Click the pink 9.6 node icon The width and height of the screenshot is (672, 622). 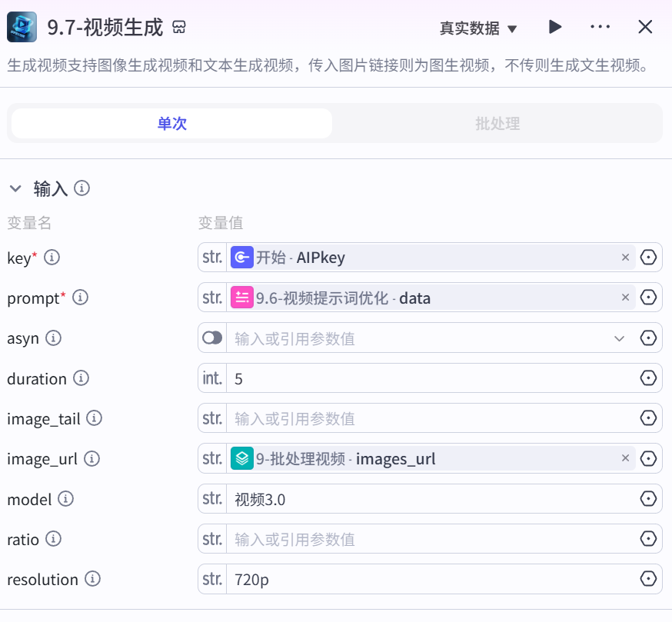pyautogui.click(x=242, y=298)
